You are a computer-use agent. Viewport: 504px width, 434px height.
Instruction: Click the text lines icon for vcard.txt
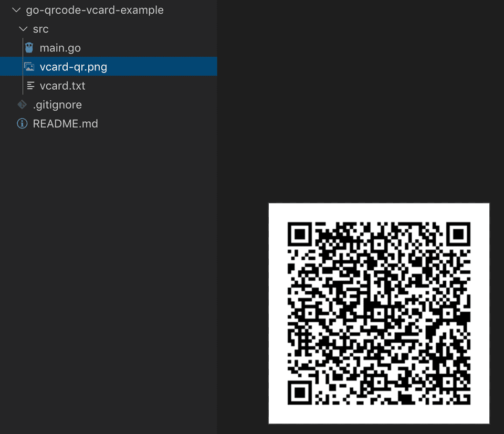tap(30, 86)
